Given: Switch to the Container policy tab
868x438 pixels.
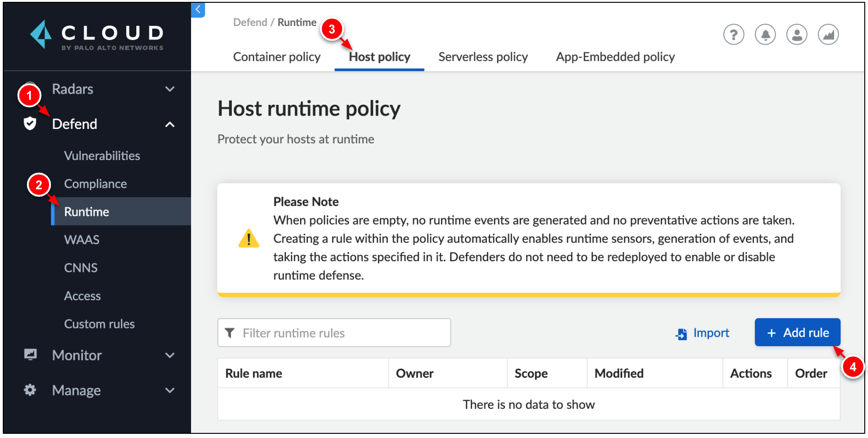Looking at the screenshot, I should [276, 57].
